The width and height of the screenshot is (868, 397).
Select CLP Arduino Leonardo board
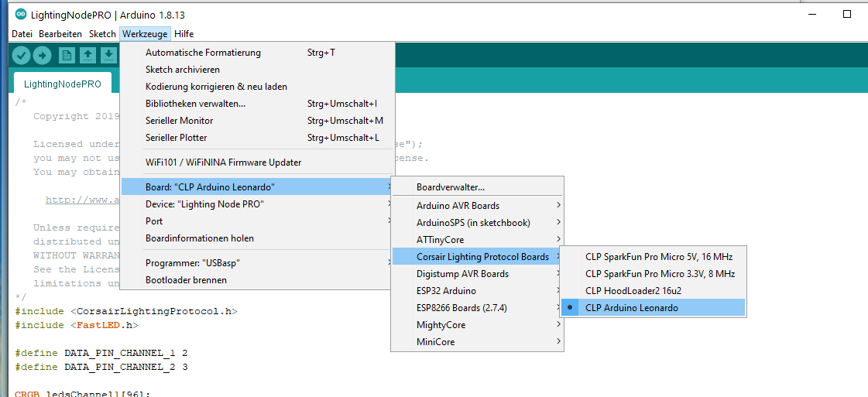click(x=654, y=307)
